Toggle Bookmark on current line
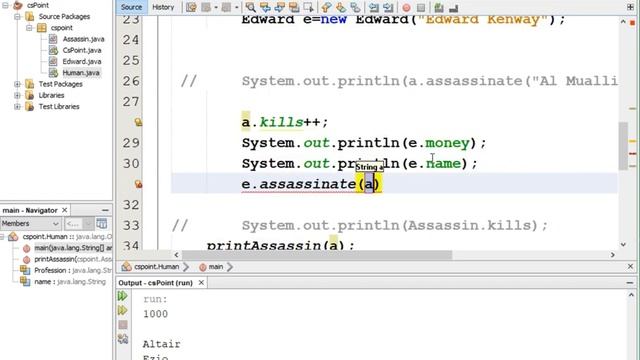The image size is (640, 360). pyautogui.click(x=355, y=7)
